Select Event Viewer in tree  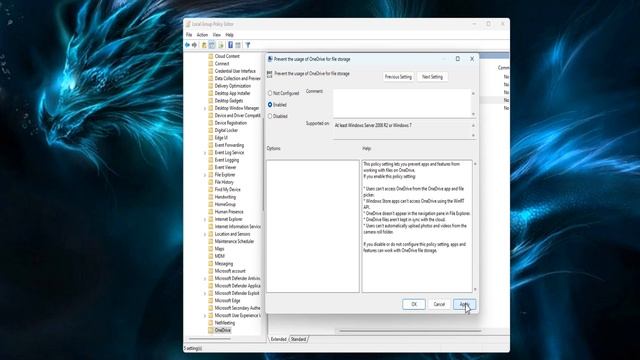[x=225, y=167]
